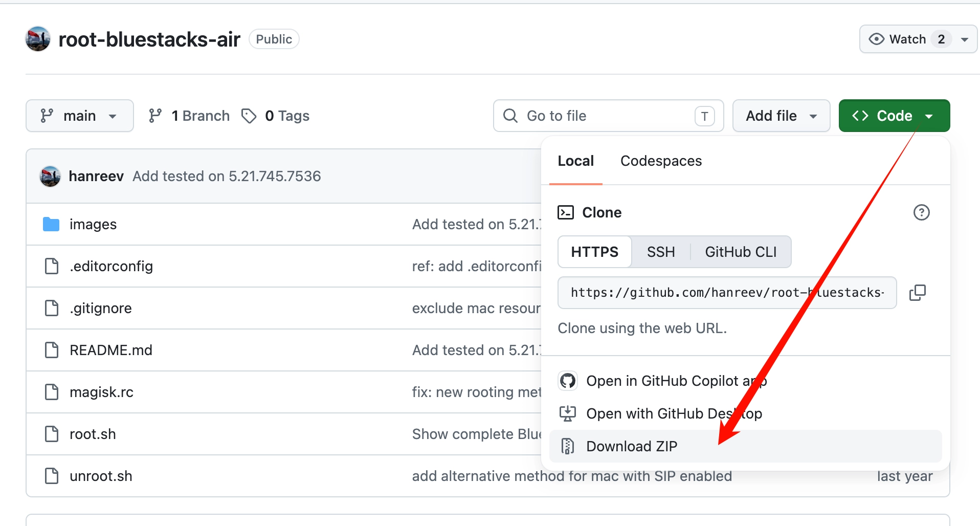Open the unroot.sh file
Screen dimensions: 980x526
point(101,476)
